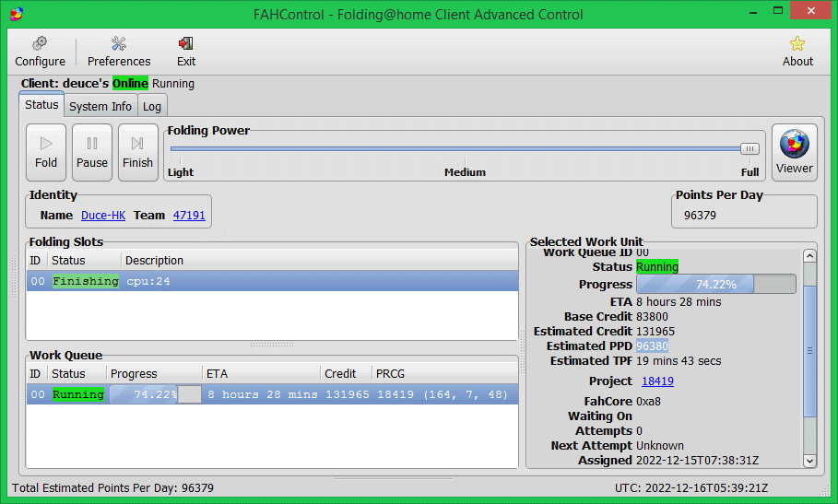Click the Estimated Credit 131965 value
Viewport: 838px width, 504px height.
(x=655, y=332)
